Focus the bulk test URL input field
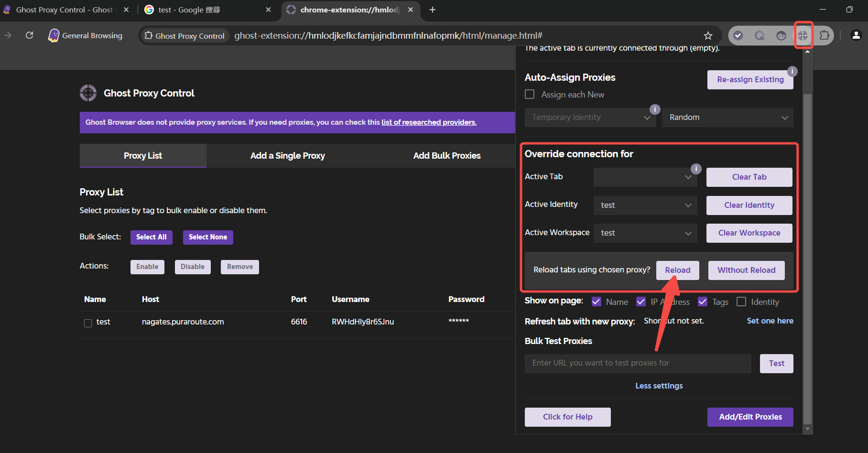 coord(638,363)
